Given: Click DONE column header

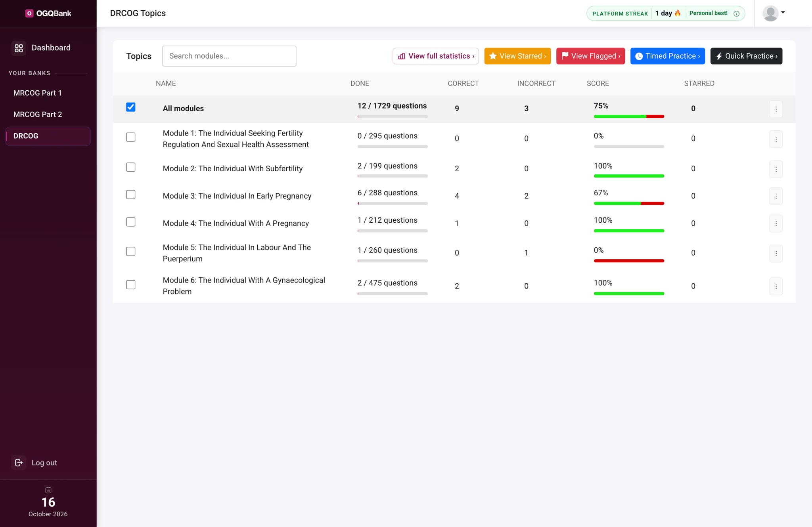Looking at the screenshot, I should pyautogui.click(x=360, y=84).
